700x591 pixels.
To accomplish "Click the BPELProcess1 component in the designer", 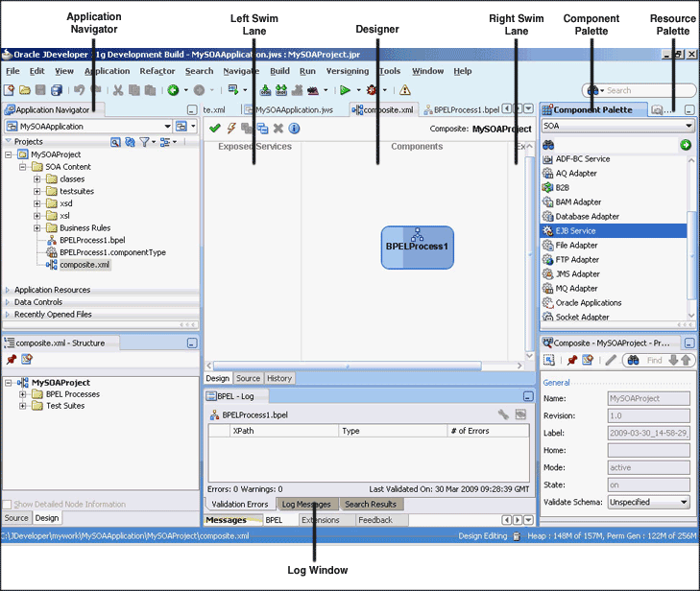I will click(418, 248).
